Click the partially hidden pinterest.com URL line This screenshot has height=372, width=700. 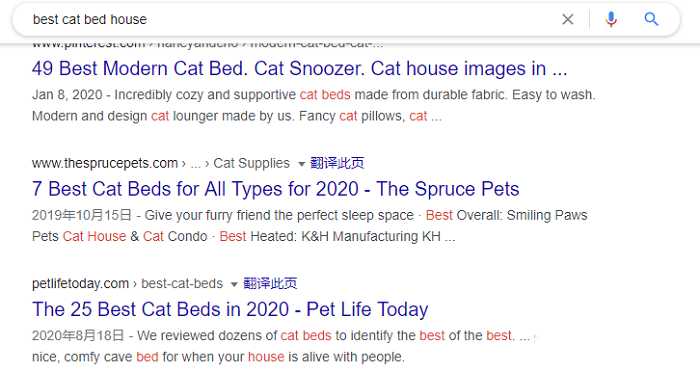[208, 45]
